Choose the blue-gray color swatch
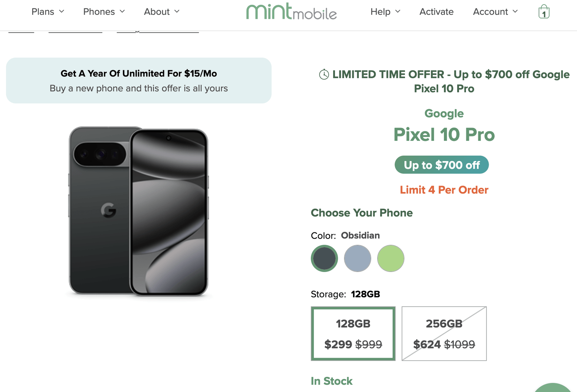Viewport: 577px width, 392px height. 357,258
